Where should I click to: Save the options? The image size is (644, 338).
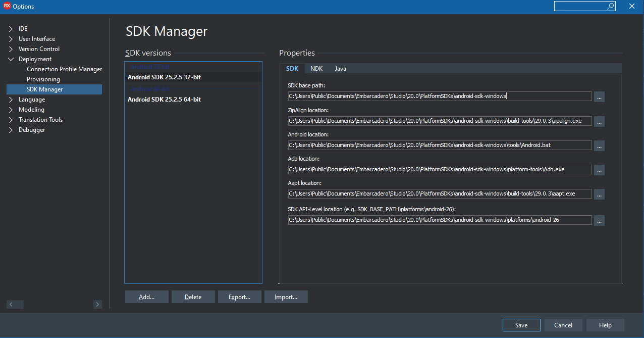tap(521, 325)
